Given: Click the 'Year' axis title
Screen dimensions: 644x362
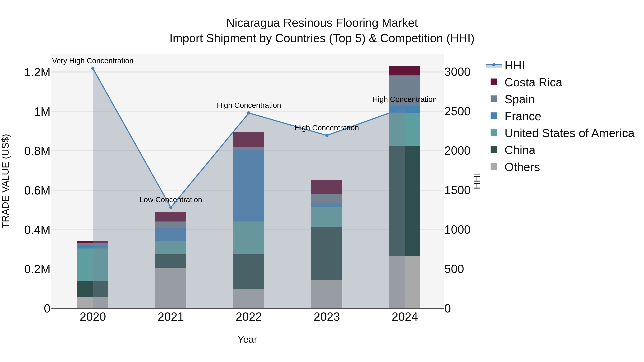Looking at the screenshot, I should 247,339.
